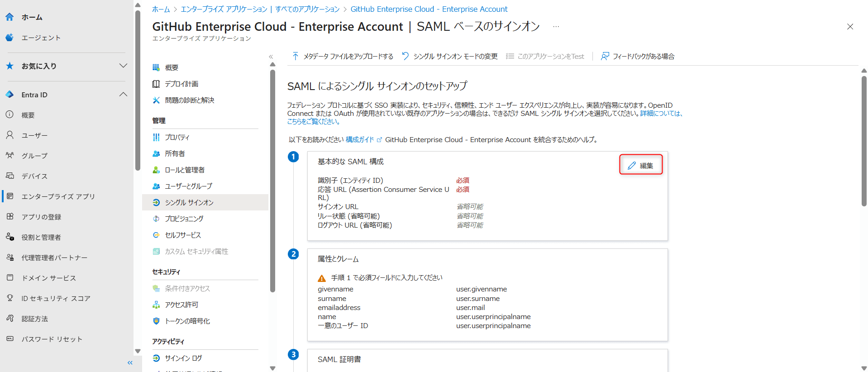Click the 属性とクレーム section heading
This screenshot has width=868, height=372.
tap(338, 259)
